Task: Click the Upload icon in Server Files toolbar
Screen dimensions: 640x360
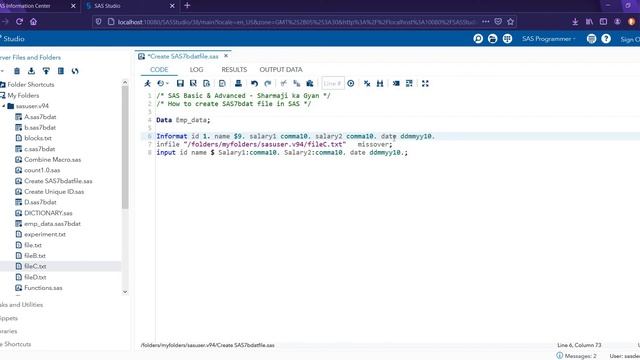Action: click(46, 71)
